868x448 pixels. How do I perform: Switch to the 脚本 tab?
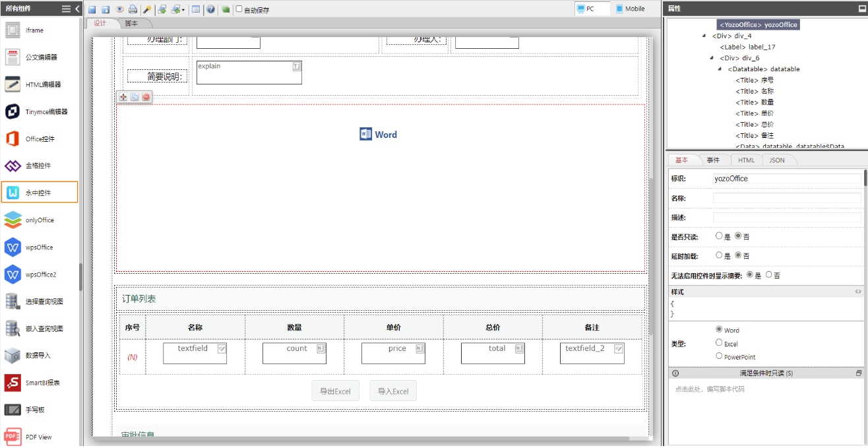(132, 23)
